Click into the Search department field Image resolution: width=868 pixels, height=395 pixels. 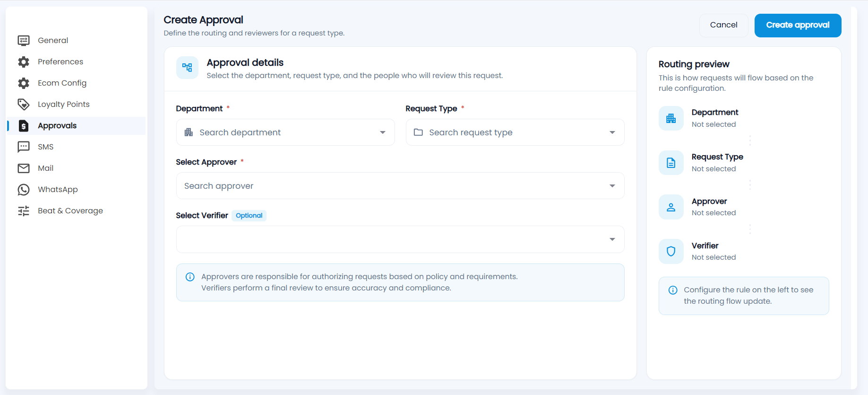[285, 132]
